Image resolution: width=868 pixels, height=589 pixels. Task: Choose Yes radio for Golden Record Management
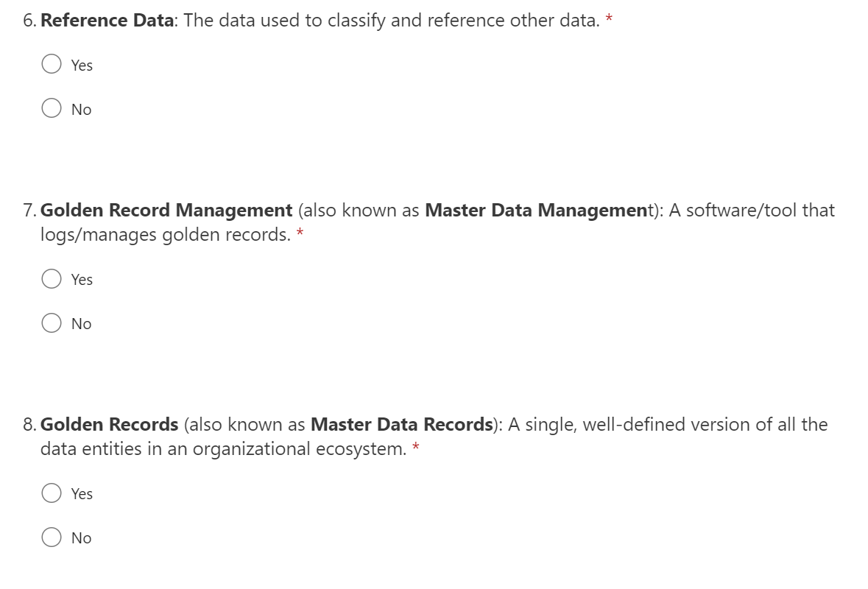coord(52,279)
